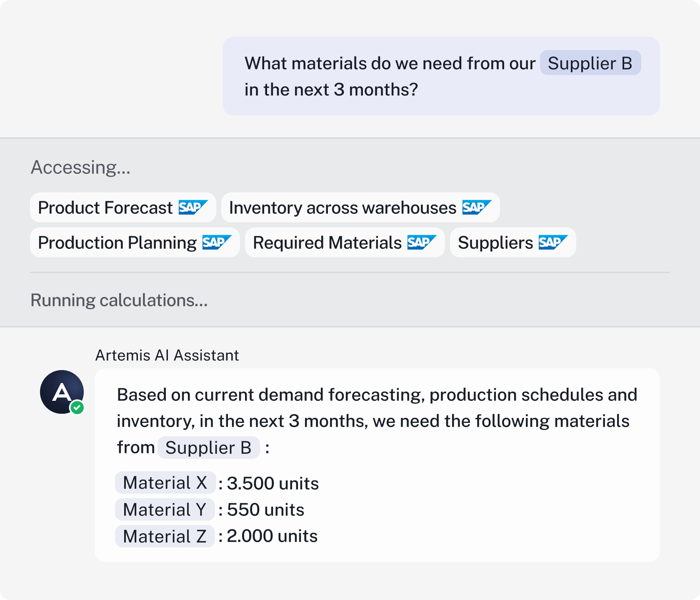Select the Material Y tag
The height and width of the screenshot is (600, 700).
pos(165,510)
